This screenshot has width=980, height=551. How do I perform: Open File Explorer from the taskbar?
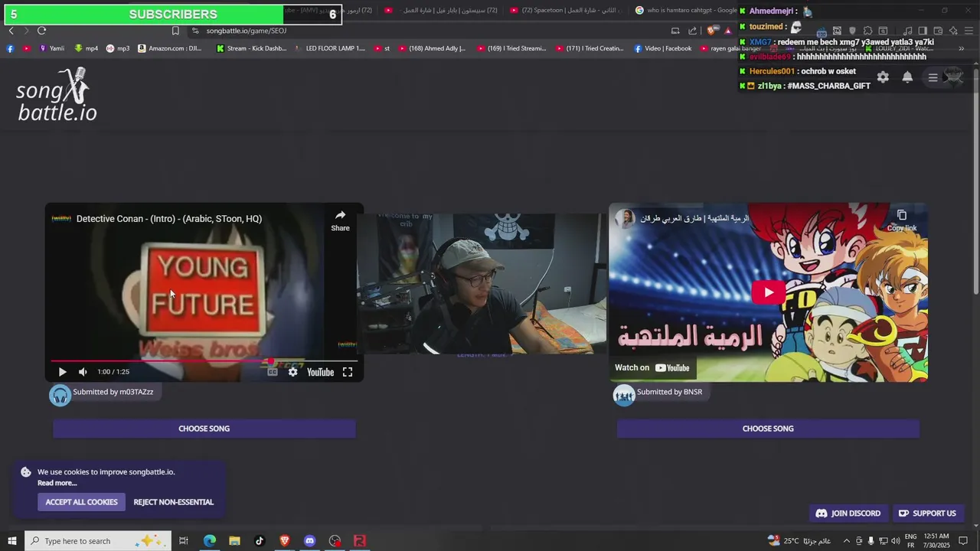click(x=234, y=541)
